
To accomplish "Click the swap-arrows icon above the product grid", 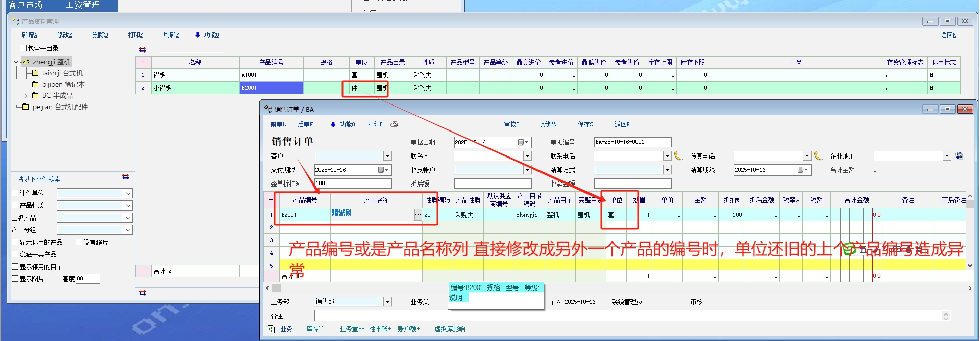I will coord(143,49).
